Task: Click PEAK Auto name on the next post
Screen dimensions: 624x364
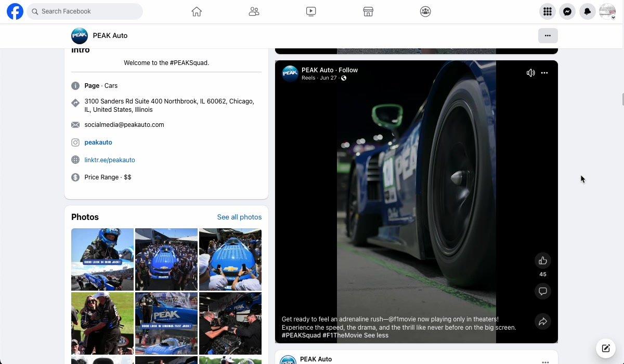Action: tap(316, 359)
